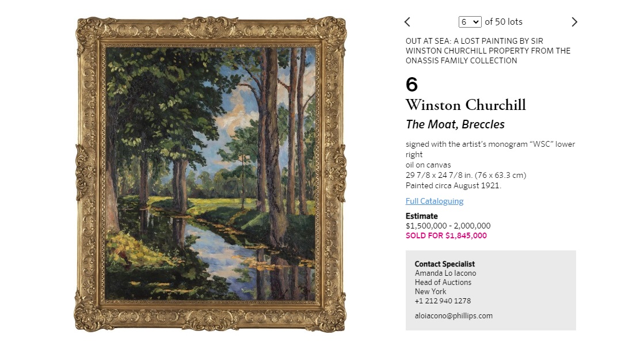This screenshot has width=644, height=350.
Task: Click the SOLD FOR $1,845,000 price text
Action: (x=446, y=235)
